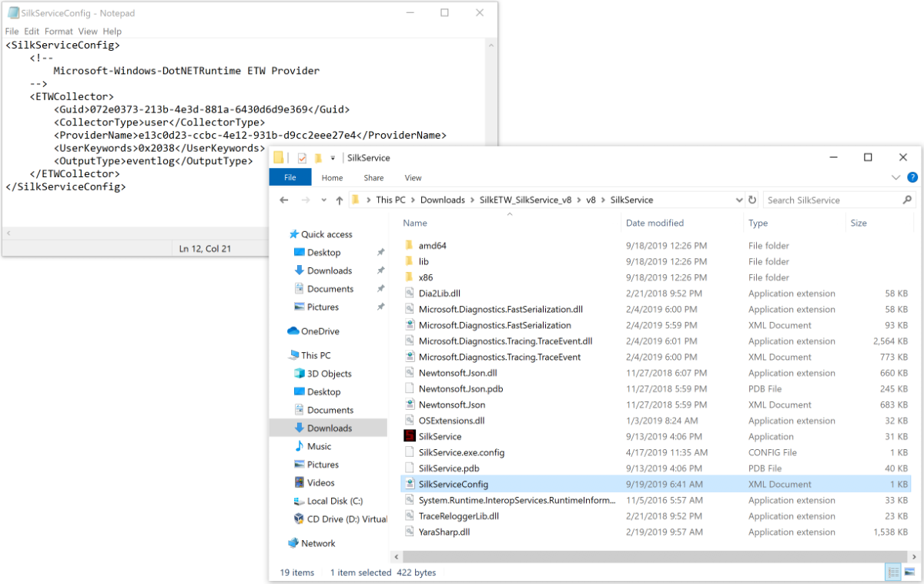Select the x86 folder icon
924x584 pixels.
(409, 277)
